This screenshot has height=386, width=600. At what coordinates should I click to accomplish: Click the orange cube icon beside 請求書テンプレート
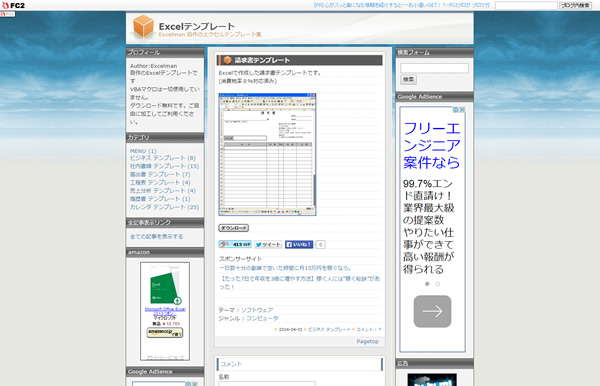click(227, 60)
